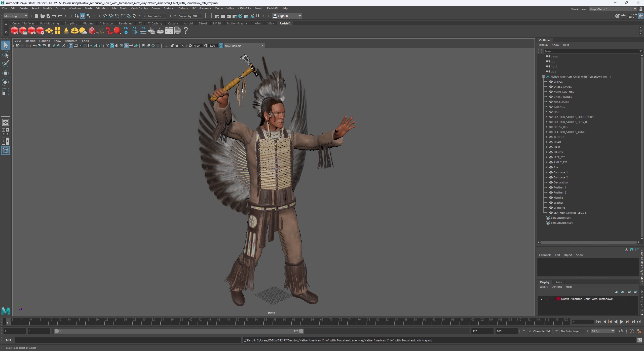Choose the Paint selection tool
644x351 pixels.
pyautogui.click(x=6, y=64)
